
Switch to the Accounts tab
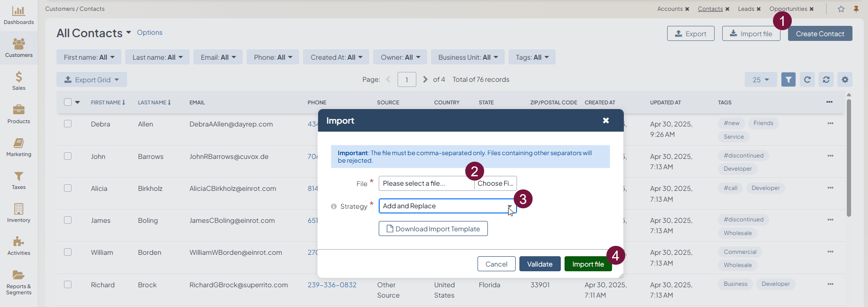click(670, 9)
